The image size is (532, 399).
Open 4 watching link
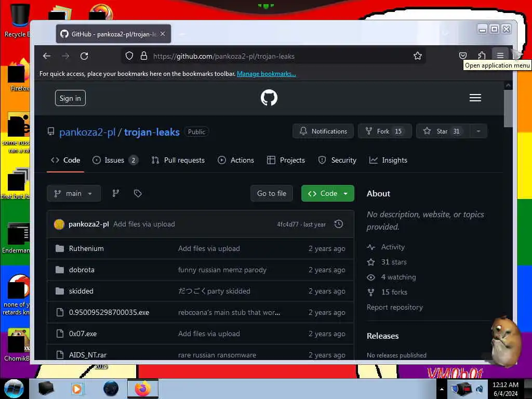(x=398, y=277)
